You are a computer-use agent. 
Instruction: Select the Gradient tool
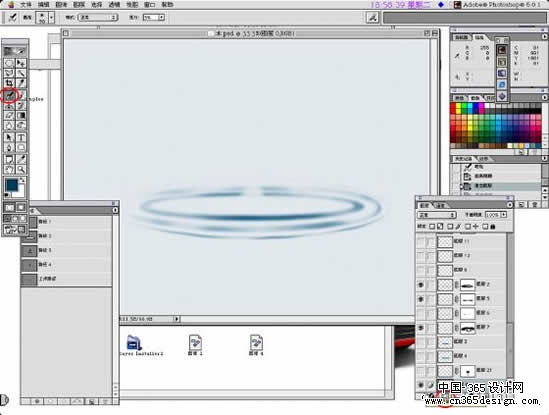(x=21, y=115)
